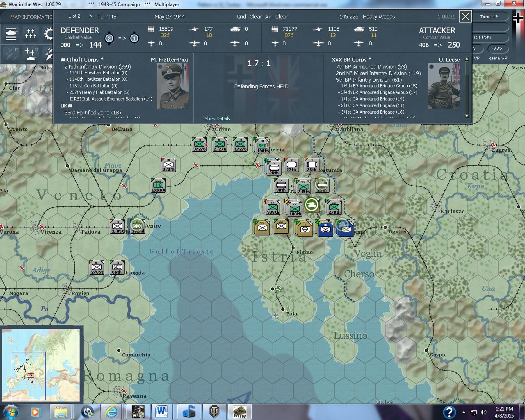Open Microsoft Word from taskbar
Image resolution: width=525 pixels, height=420 pixels.
click(x=162, y=412)
